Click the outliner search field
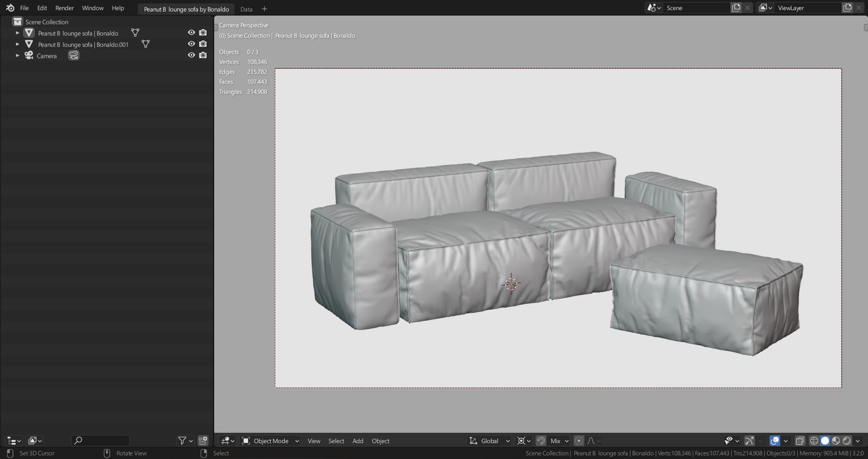The width and height of the screenshot is (868, 459). (101, 440)
